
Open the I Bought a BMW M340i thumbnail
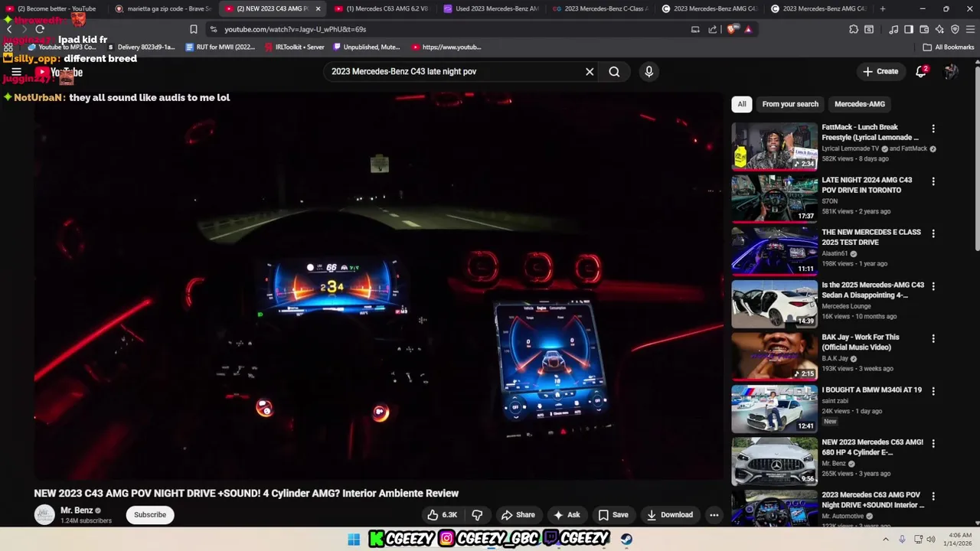pyautogui.click(x=774, y=409)
